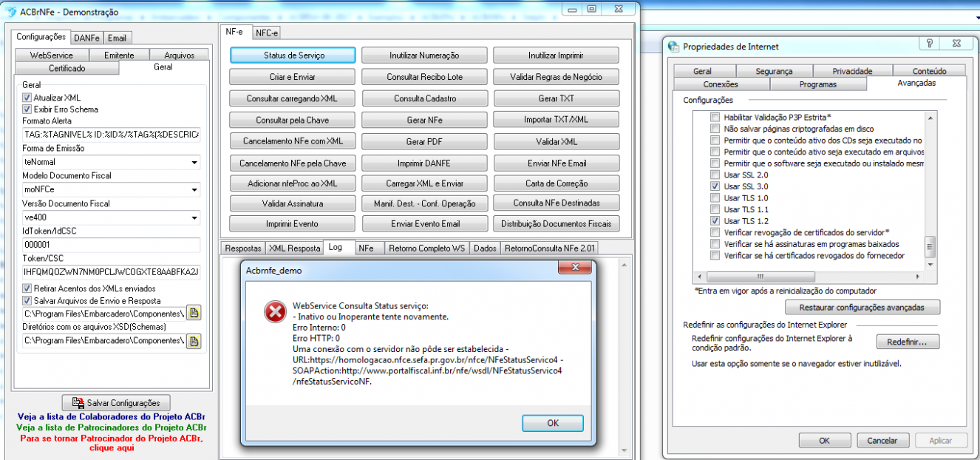Click the Token/CSC input field
The image size is (980, 460).
(111, 273)
